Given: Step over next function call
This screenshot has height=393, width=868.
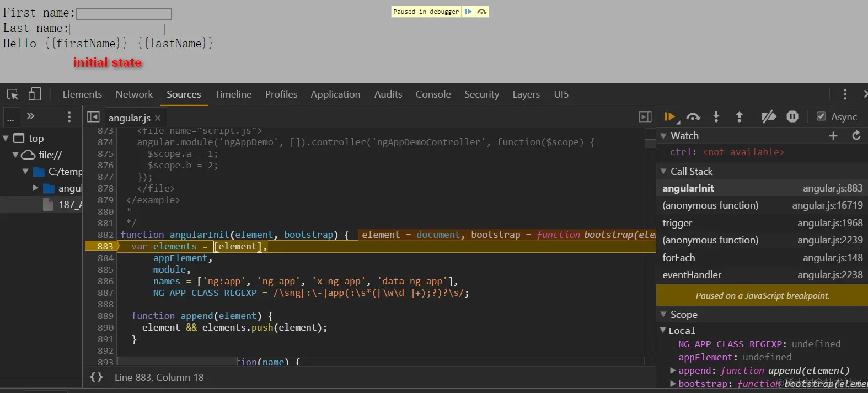Looking at the screenshot, I should 693,117.
